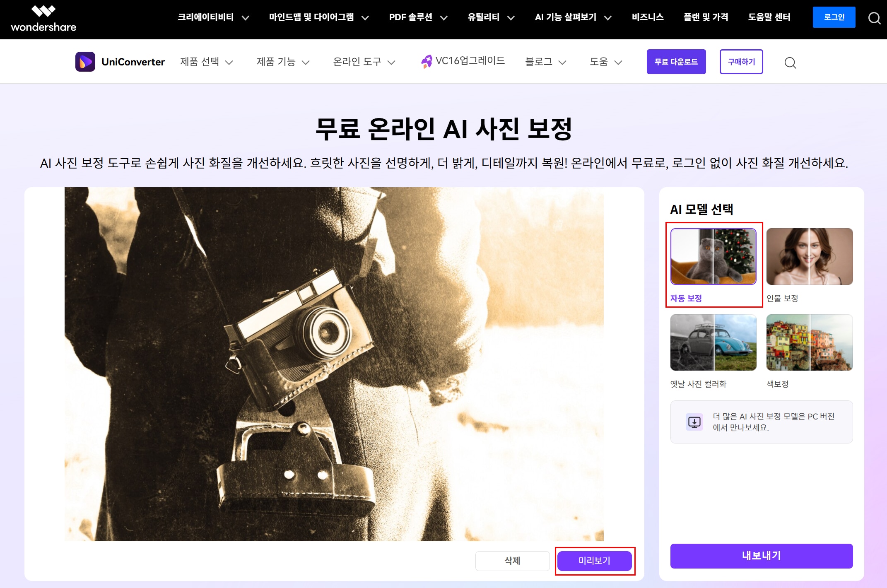Image resolution: width=887 pixels, height=588 pixels.
Task: Open the 비즈니스 menu item
Action: pos(648,17)
